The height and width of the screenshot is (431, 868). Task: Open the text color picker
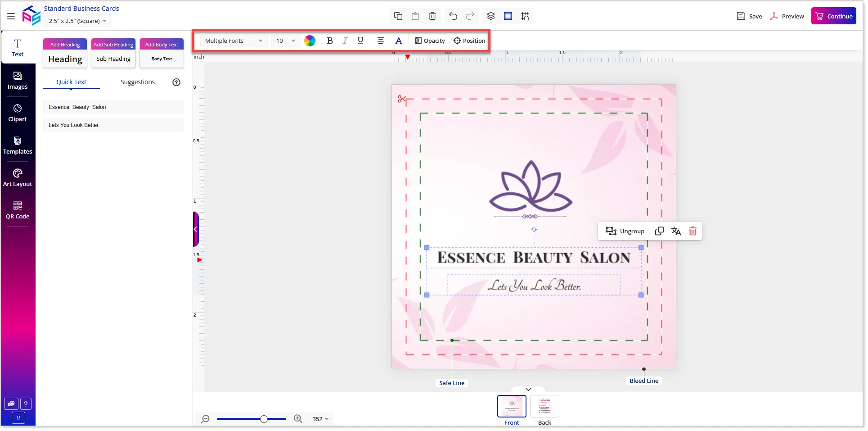coord(310,41)
